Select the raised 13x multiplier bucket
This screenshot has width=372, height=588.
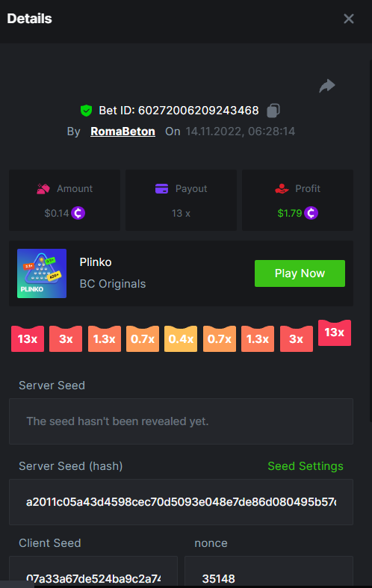(335, 332)
